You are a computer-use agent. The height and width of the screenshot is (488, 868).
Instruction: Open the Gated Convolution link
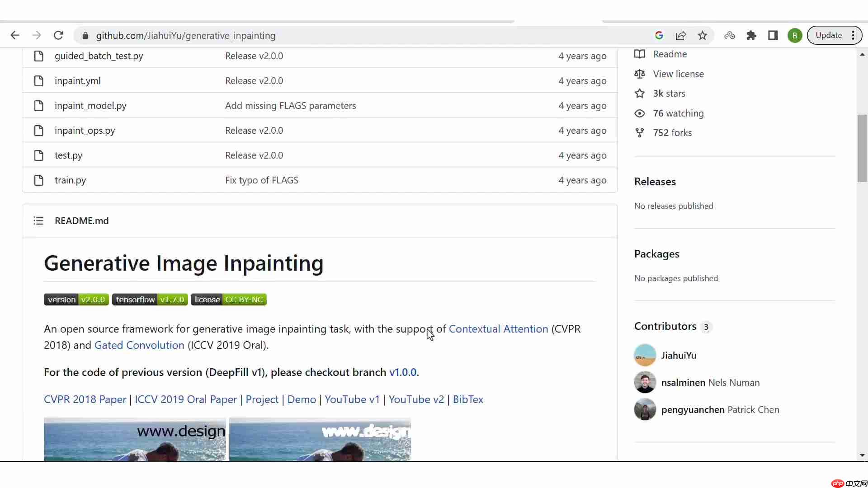pos(139,345)
